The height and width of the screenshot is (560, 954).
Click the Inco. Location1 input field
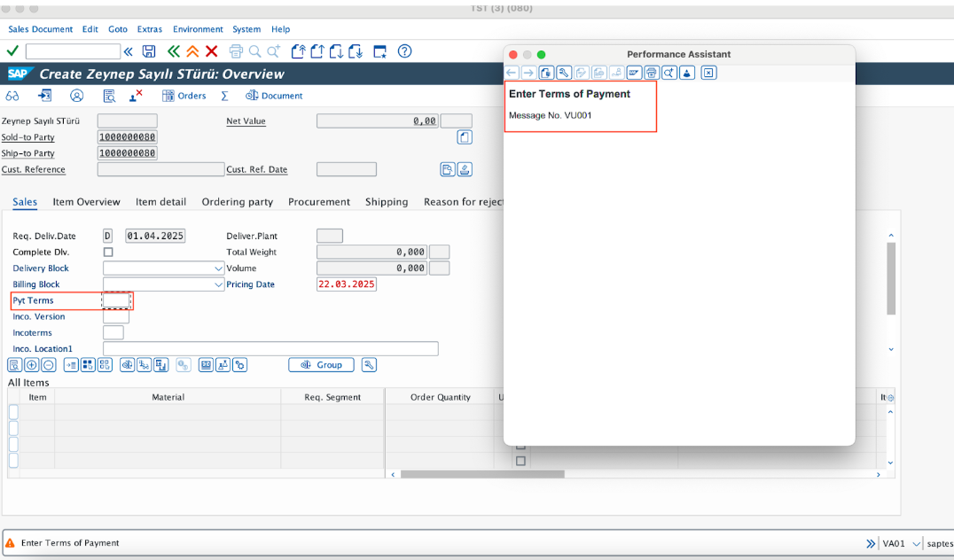tap(270, 349)
